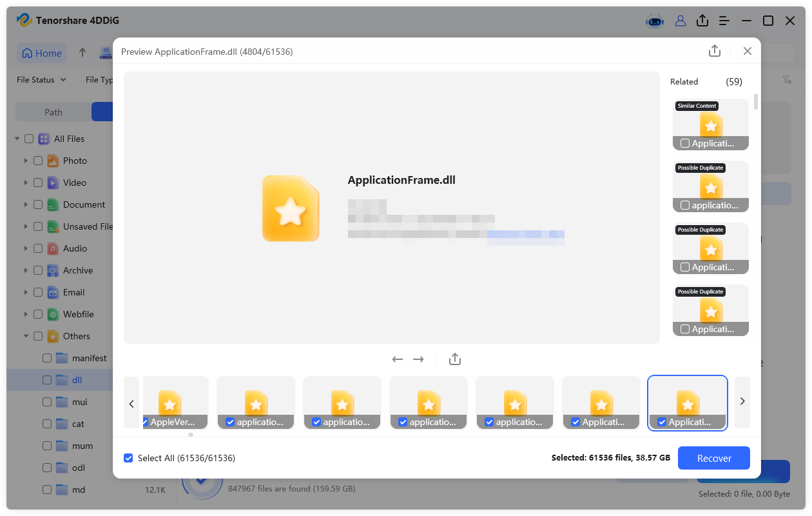Open the user account icon
This screenshot has width=812, height=516.
681,21
